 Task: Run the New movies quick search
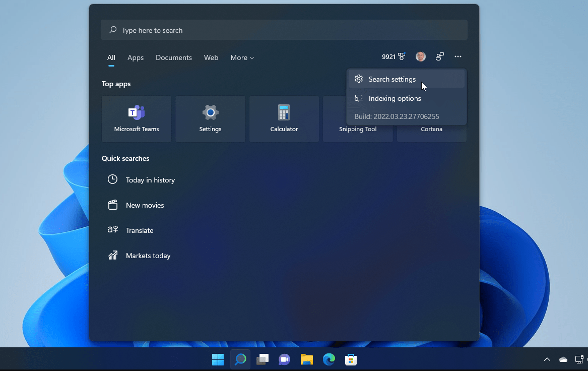(x=145, y=205)
